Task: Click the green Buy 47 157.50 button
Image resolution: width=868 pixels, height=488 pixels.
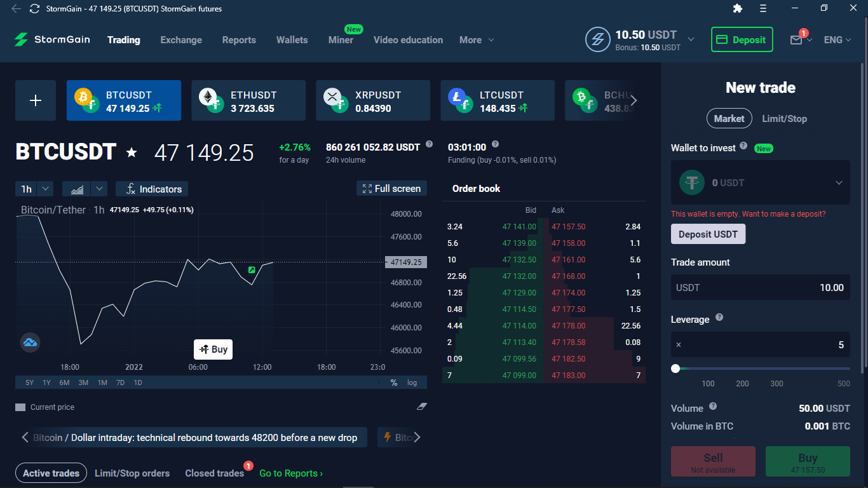Action: (x=808, y=461)
